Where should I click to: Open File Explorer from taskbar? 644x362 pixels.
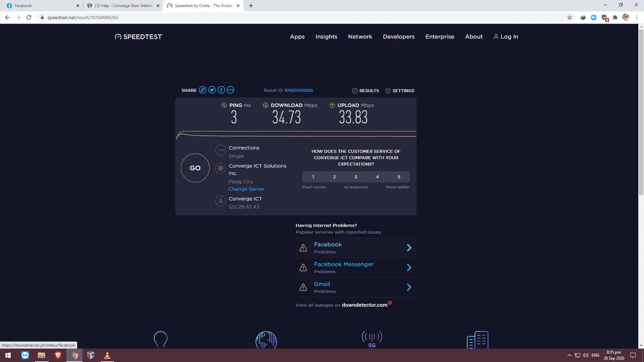[x=42, y=355]
